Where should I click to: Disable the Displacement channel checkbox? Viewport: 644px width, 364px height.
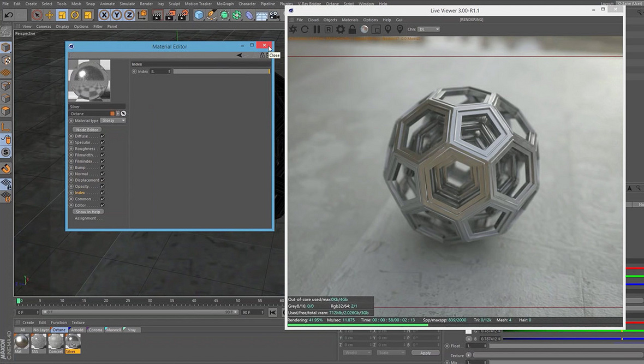[x=102, y=179]
